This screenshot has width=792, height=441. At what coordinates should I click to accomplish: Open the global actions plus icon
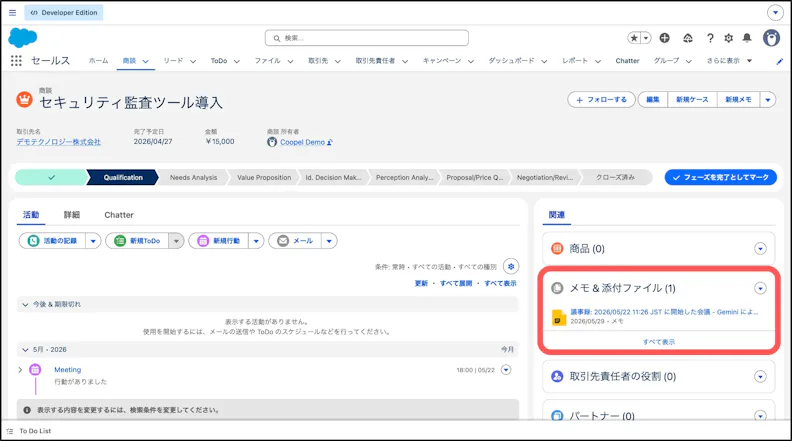665,38
